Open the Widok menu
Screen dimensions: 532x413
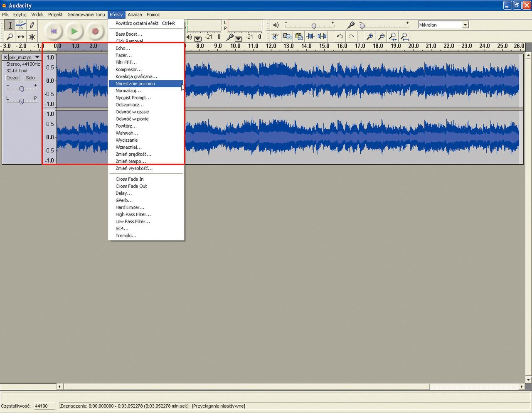(37, 15)
